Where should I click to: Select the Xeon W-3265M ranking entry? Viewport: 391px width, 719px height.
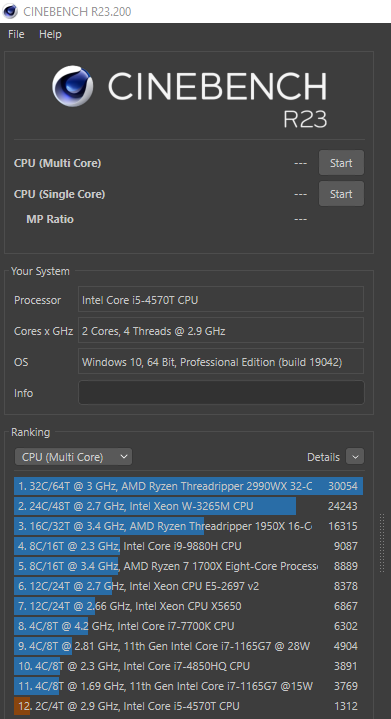[188, 506]
